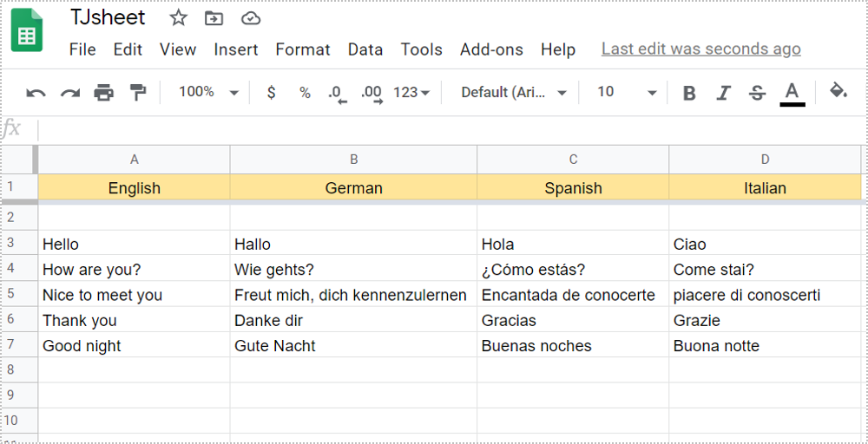This screenshot has height=444, width=868.
Task: Click the Undo arrow icon
Action: [36, 93]
